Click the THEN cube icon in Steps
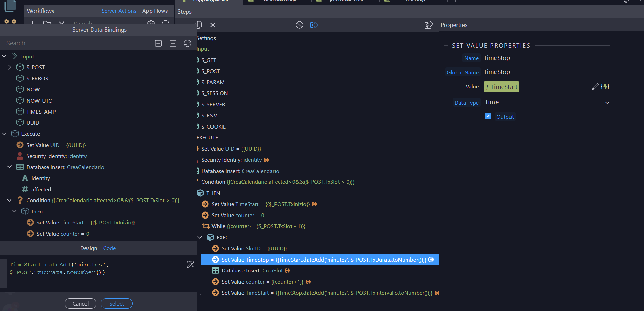Screen dimensions: 644x311 200,193
